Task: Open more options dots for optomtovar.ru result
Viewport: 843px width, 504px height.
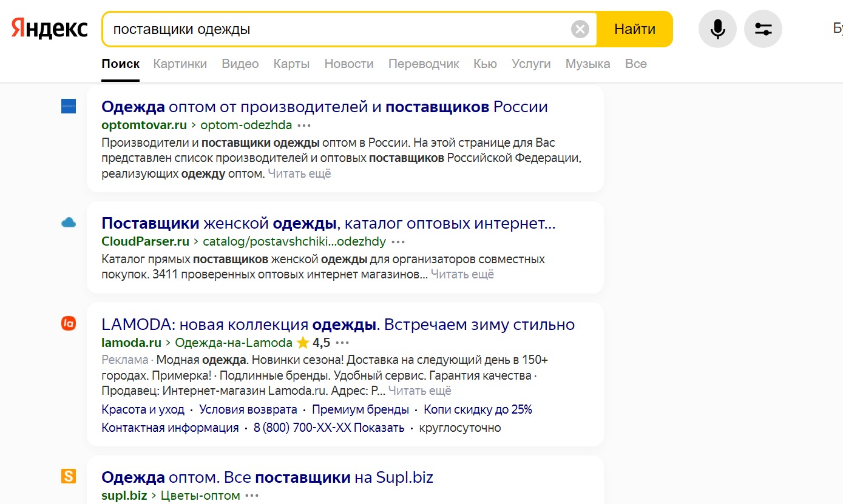Action: [304, 126]
